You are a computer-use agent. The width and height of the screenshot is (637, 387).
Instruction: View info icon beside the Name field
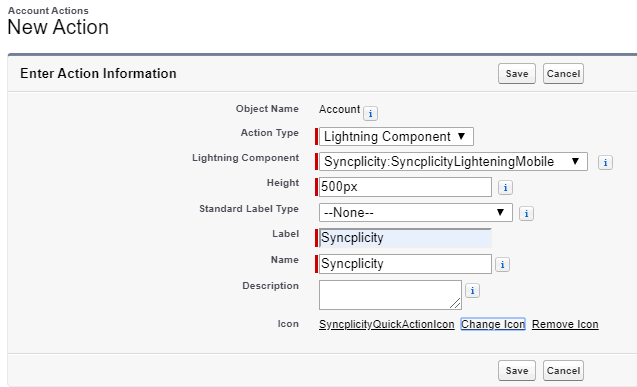(x=502, y=265)
